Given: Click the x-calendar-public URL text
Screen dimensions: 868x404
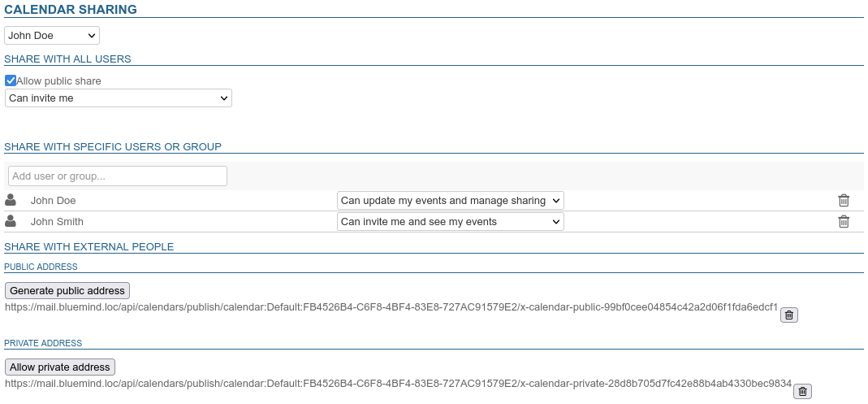Looking at the screenshot, I should (391, 307).
